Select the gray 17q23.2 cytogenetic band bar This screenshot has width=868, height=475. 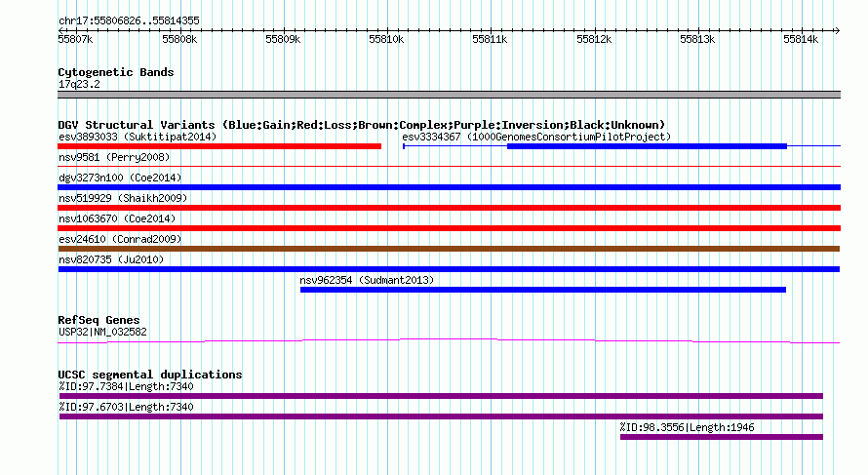pos(449,95)
